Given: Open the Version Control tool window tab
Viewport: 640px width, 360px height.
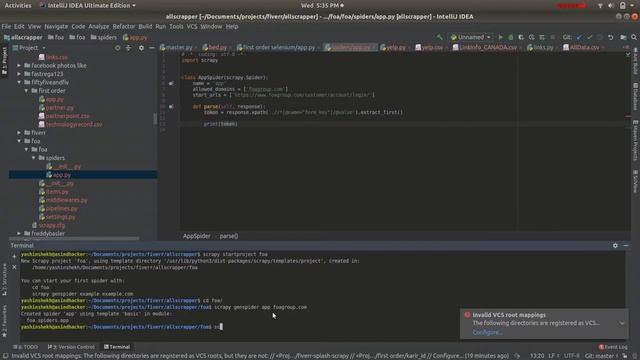Looking at the screenshot, I should (x=71, y=347).
